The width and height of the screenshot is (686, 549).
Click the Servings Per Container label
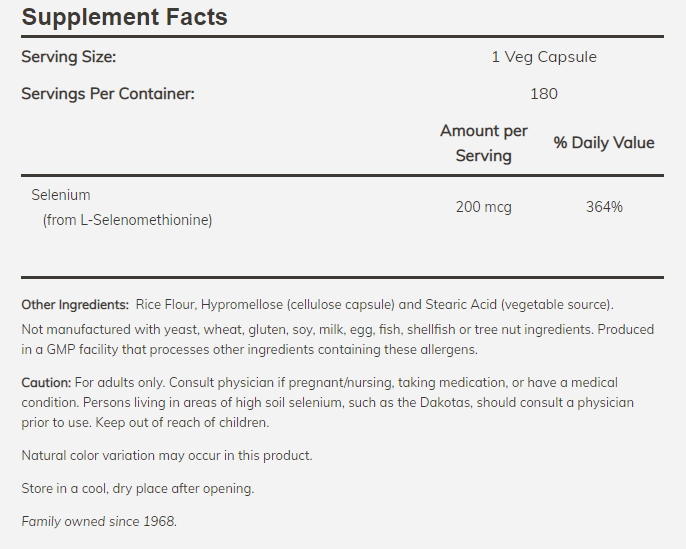click(x=108, y=94)
